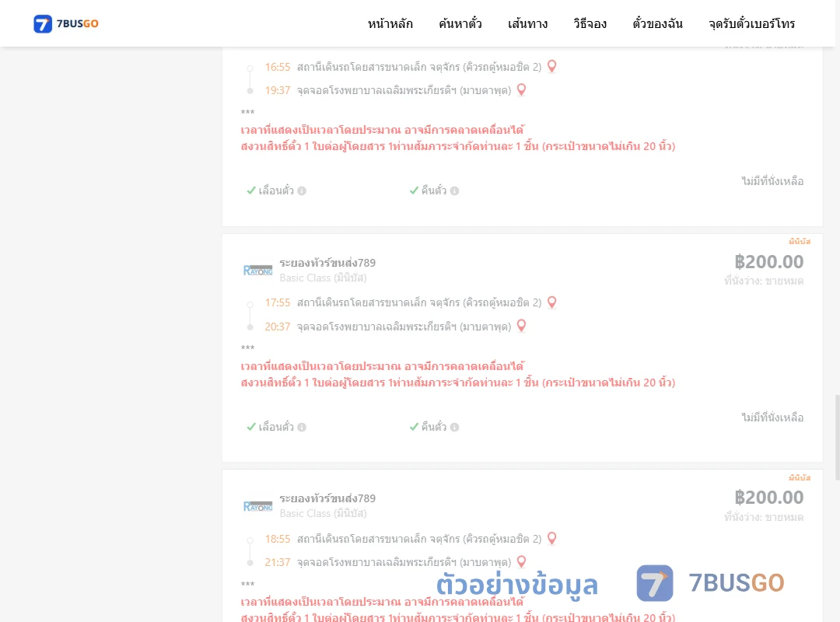Click the มินิบัส tag on the 17:55 card
The image size is (840, 622).
click(800, 241)
